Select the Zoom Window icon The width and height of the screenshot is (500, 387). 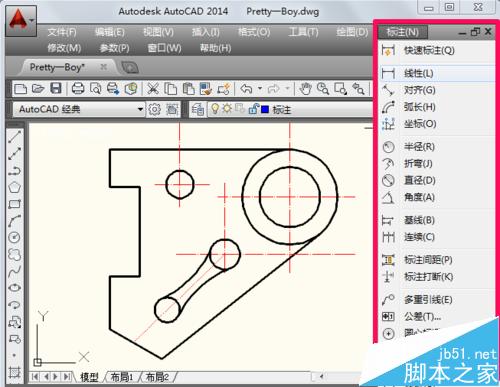point(341,89)
